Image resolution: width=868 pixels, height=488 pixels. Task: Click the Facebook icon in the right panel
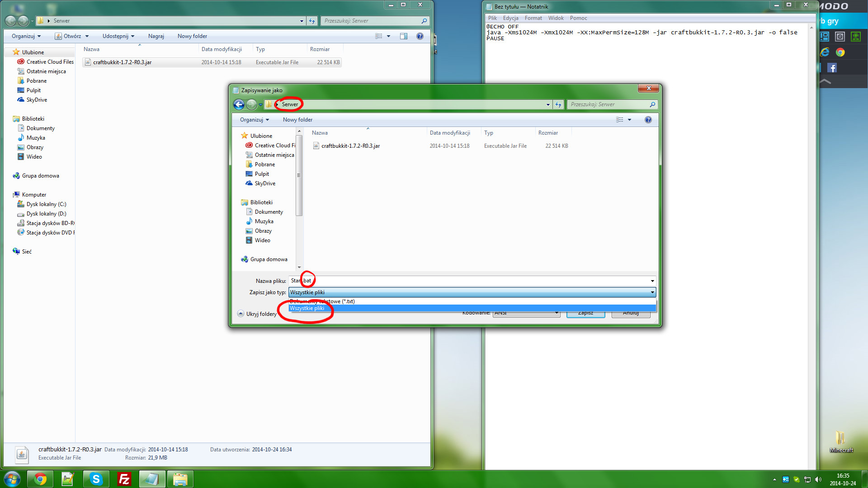(x=832, y=68)
